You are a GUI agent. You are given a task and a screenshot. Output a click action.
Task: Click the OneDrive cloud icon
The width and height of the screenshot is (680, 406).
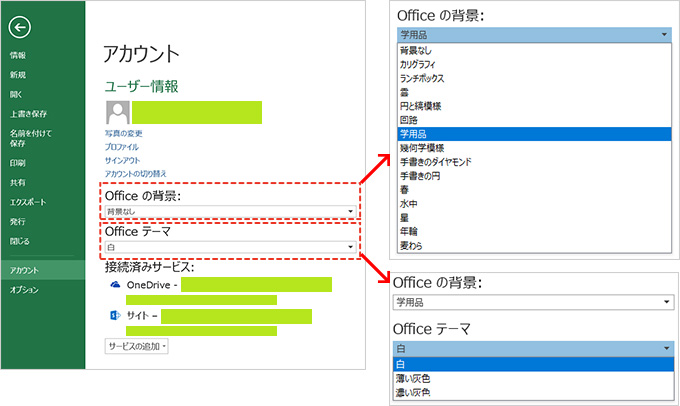[115, 285]
